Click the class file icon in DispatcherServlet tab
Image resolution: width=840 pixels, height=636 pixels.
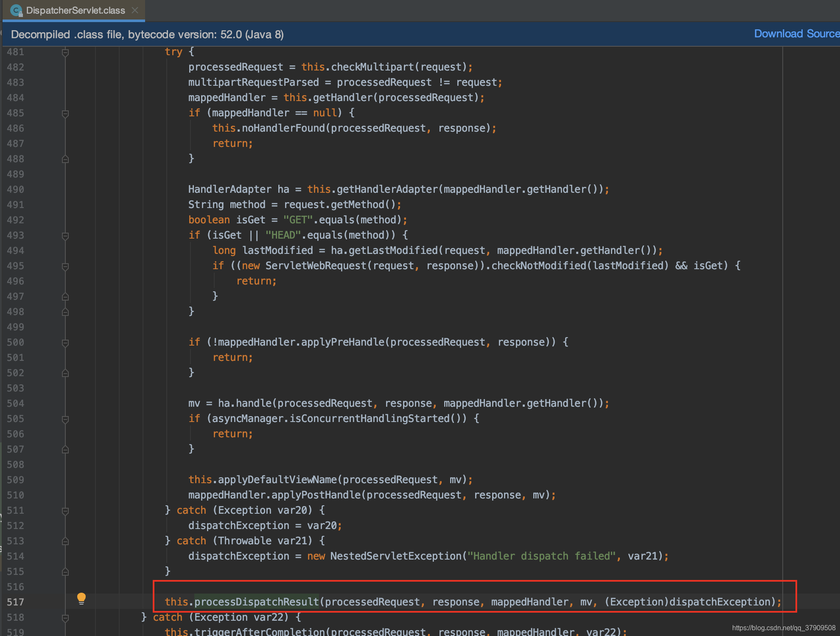[x=16, y=10]
